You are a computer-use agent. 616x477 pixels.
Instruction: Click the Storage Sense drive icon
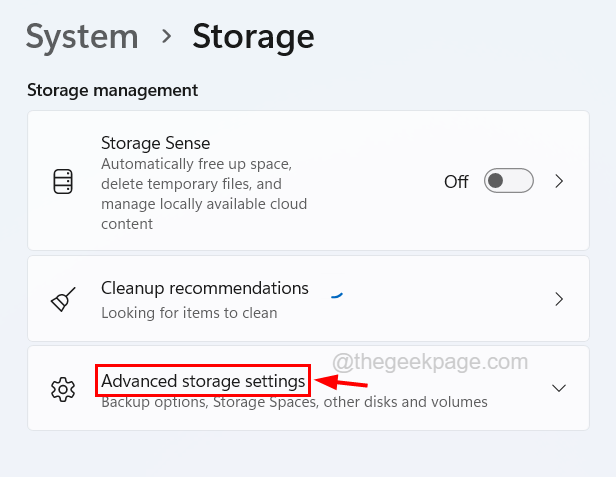[x=63, y=182]
